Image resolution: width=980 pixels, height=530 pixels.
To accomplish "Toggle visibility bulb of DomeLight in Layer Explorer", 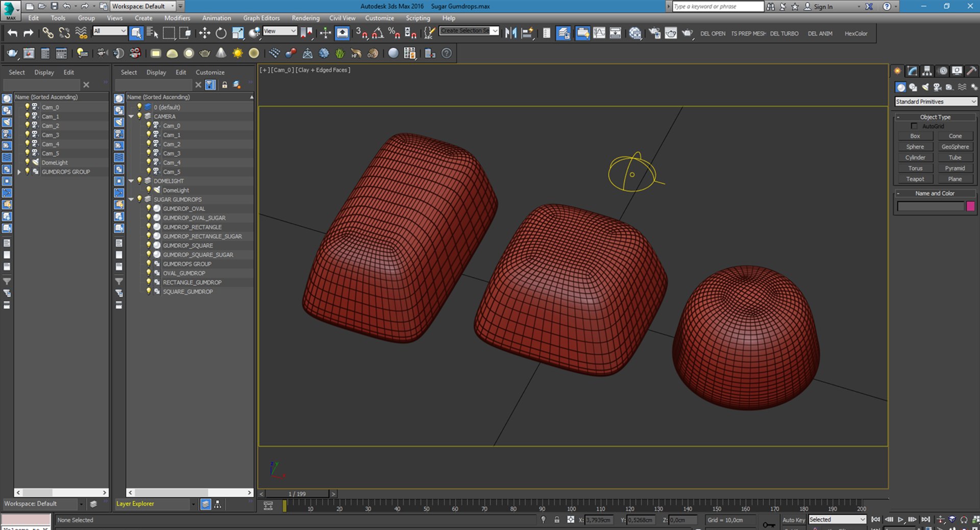I will tap(149, 190).
